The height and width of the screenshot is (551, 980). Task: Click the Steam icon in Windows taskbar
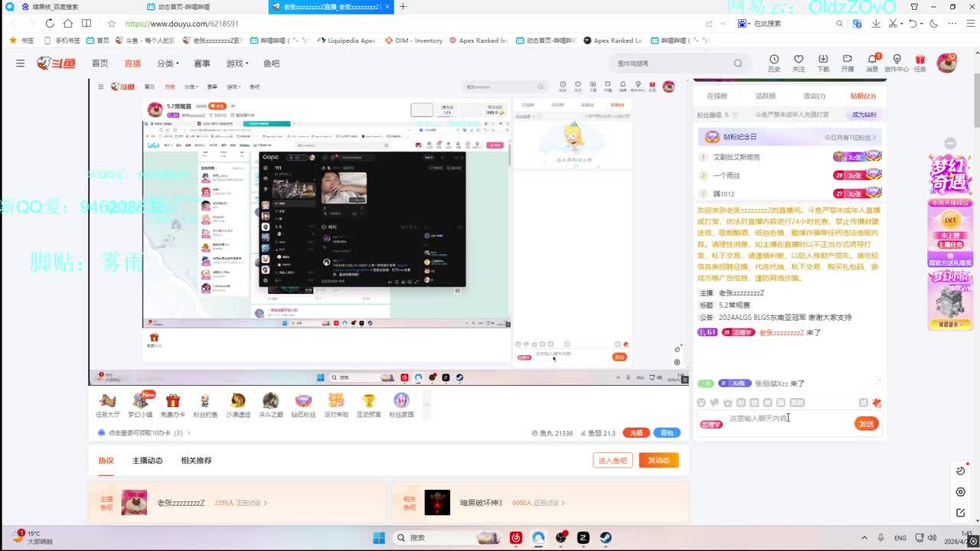tap(605, 538)
